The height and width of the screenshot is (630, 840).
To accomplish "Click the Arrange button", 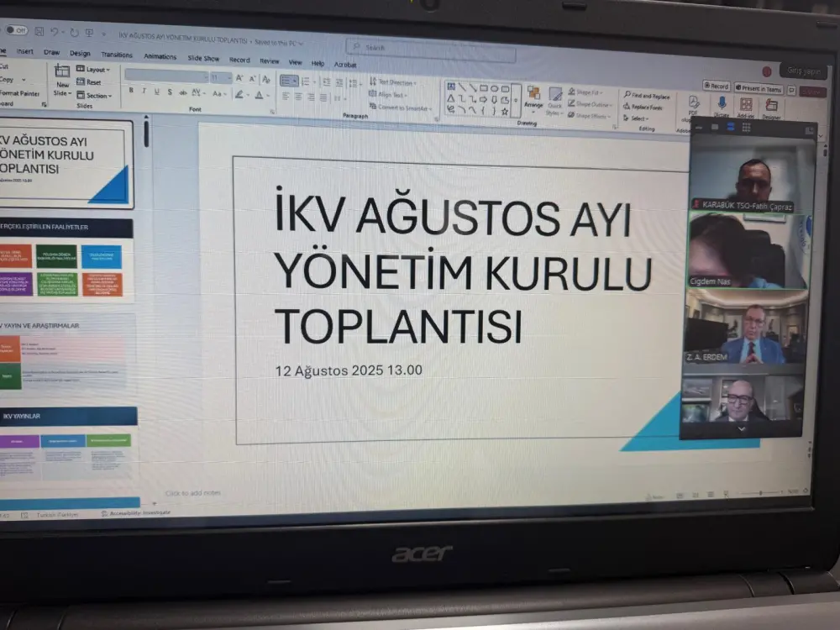I will pyautogui.click(x=533, y=98).
